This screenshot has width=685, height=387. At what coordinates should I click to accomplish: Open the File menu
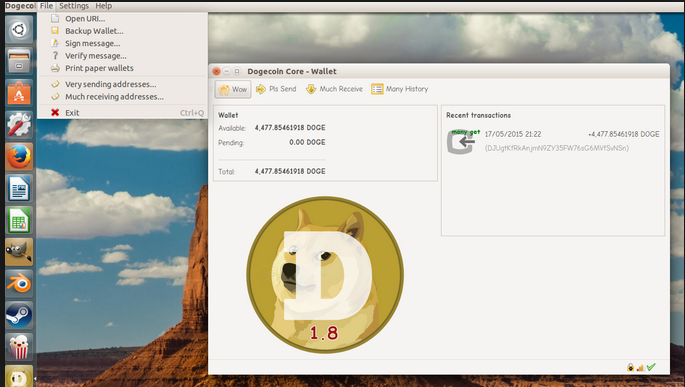click(x=46, y=6)
